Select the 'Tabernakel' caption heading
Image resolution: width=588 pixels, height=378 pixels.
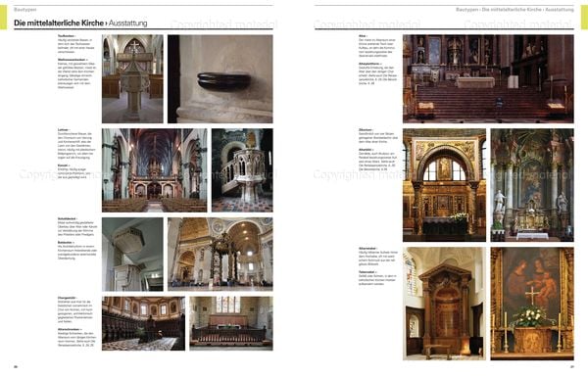367,272
